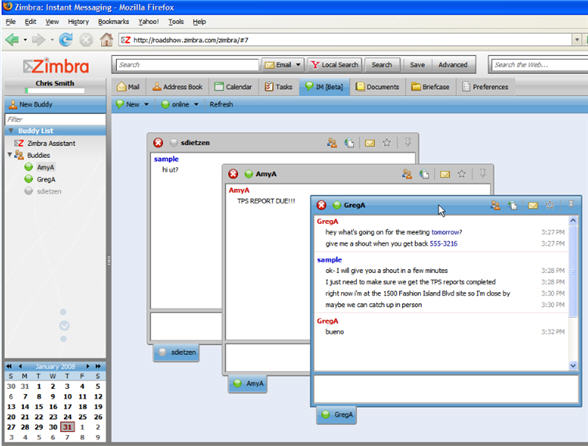This screenshot has width=588, height=446.
Task: Close the AmyA chat window
Action: [233, 174]
